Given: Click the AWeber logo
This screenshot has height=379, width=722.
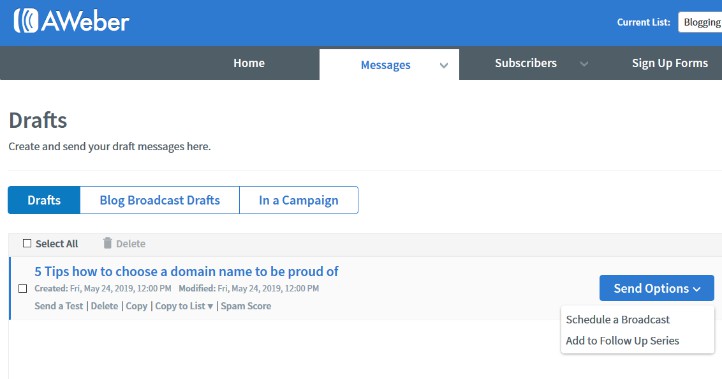Looking at the screenshot, I should 71,21.
